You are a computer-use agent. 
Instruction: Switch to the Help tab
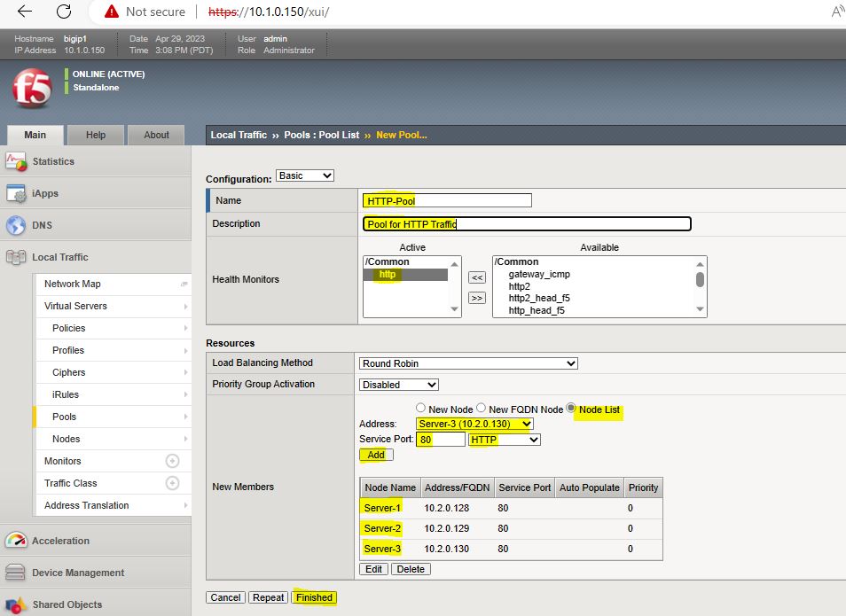coord(96,135)
